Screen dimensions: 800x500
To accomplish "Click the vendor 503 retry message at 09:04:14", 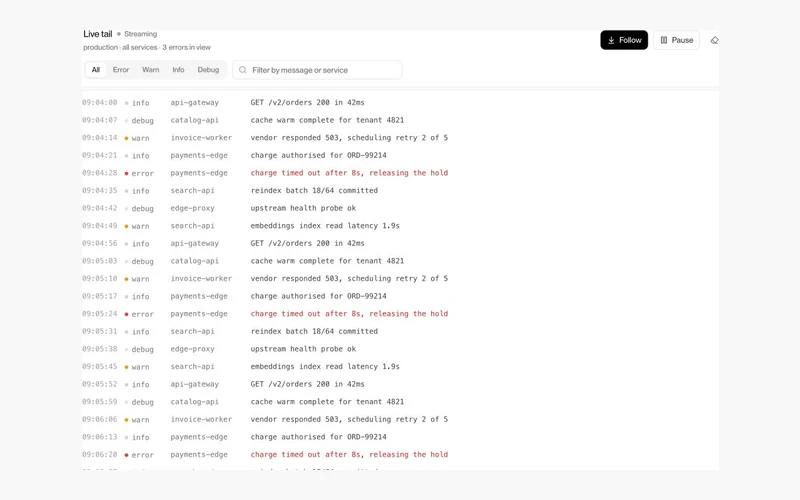I will [349, 138].
